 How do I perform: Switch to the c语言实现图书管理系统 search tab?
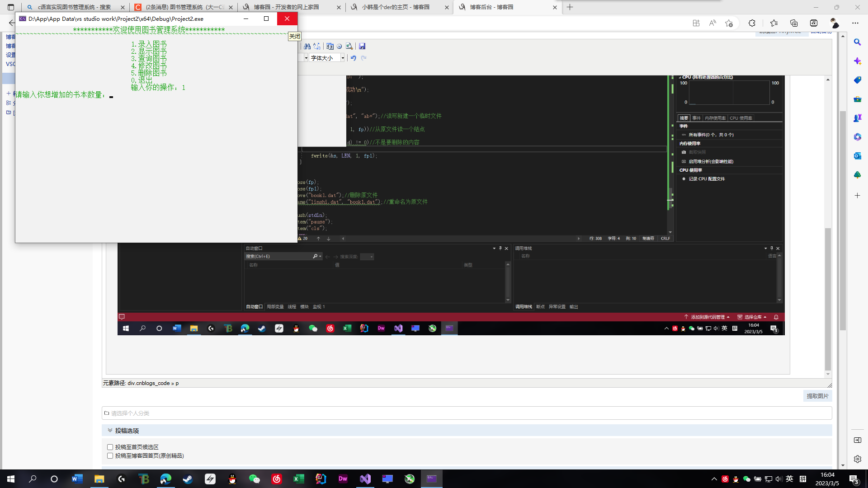(x=75, y=7)
